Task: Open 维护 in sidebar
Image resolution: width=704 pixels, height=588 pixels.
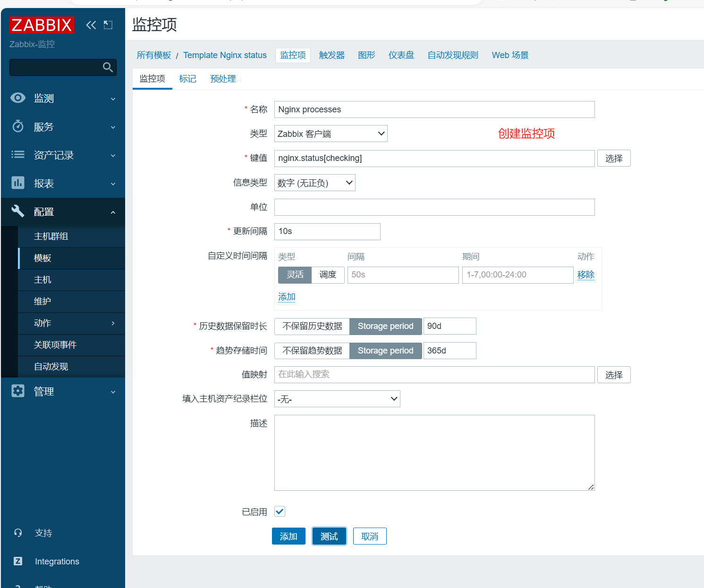Action: 71,302
